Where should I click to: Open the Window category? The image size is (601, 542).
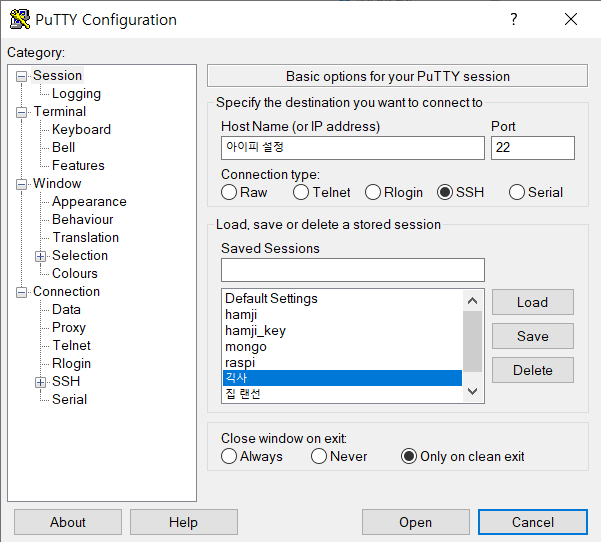(57, 184)
